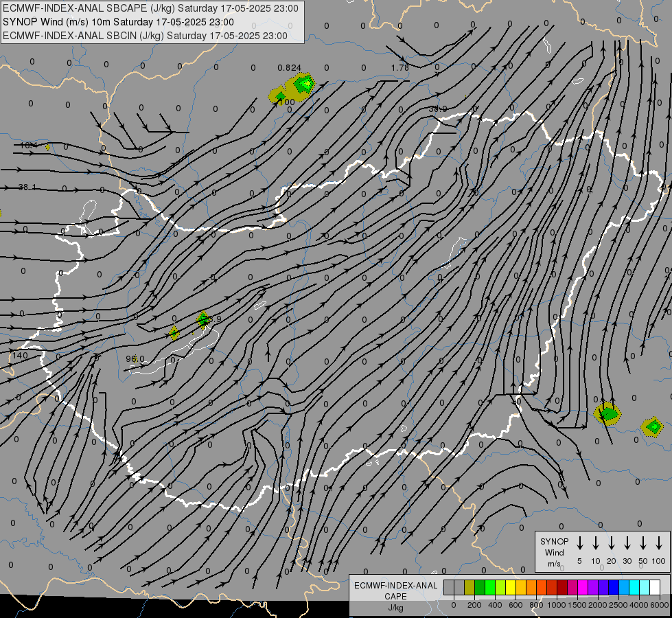Screen dimensions: 672x618
Task: Click the 'ECMWF-INDEX-ANAL SBCAPE' title line
Action: 150,8
